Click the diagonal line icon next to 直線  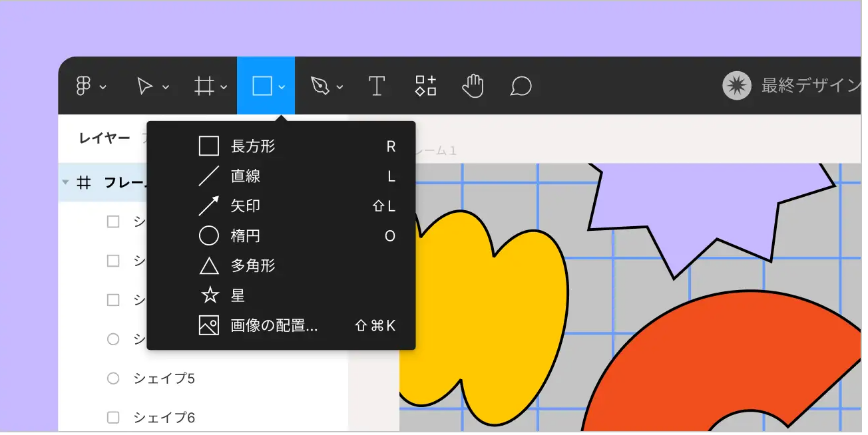(x=209, y=176)
